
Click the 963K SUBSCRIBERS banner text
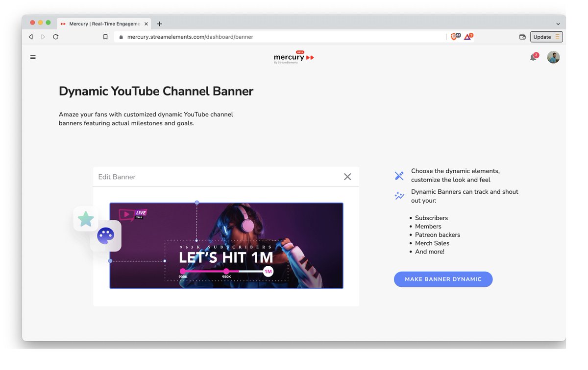coord(226,247)
